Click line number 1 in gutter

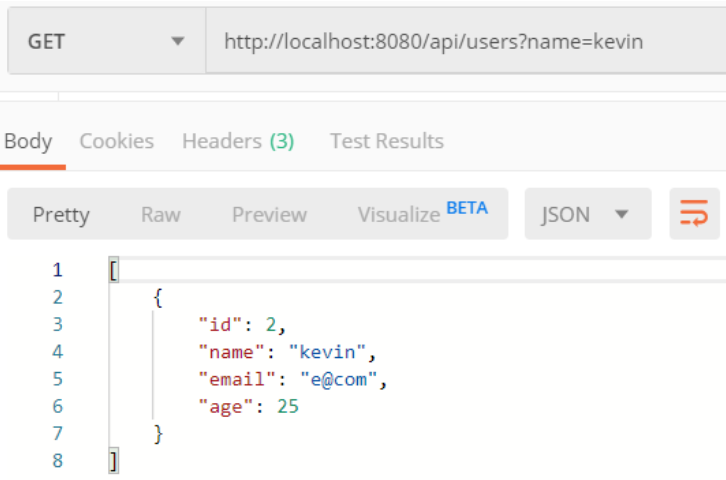pos(57,270)
